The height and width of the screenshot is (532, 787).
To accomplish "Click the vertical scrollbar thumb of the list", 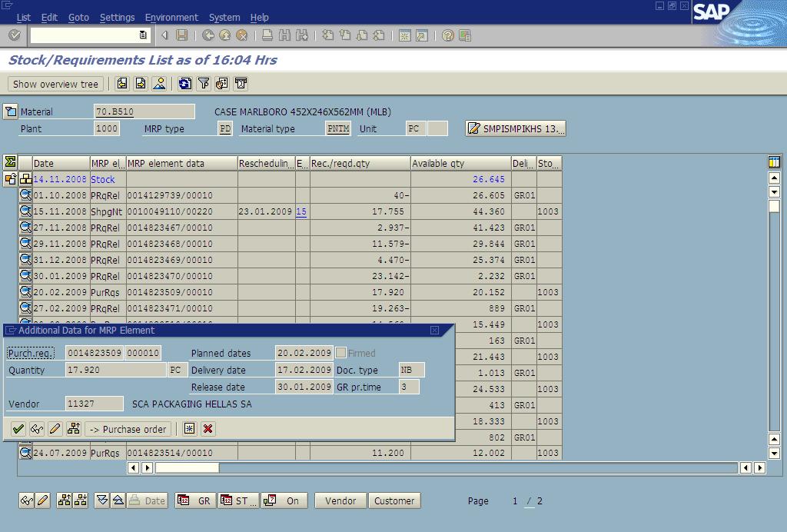I will click(774, 206).
